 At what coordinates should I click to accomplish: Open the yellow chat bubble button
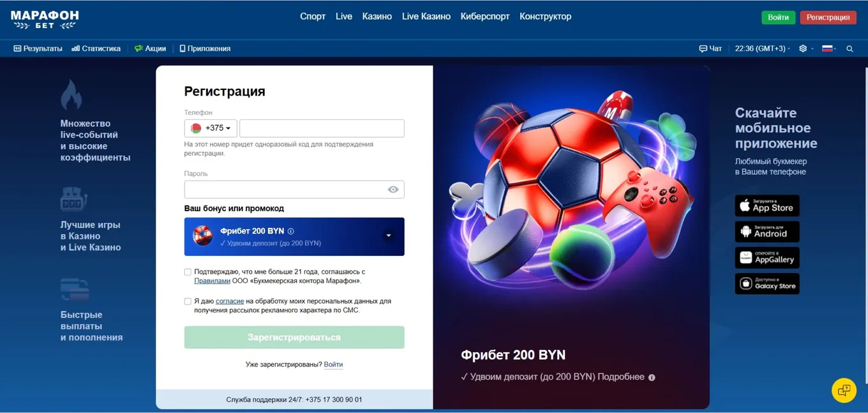(844, 390)
